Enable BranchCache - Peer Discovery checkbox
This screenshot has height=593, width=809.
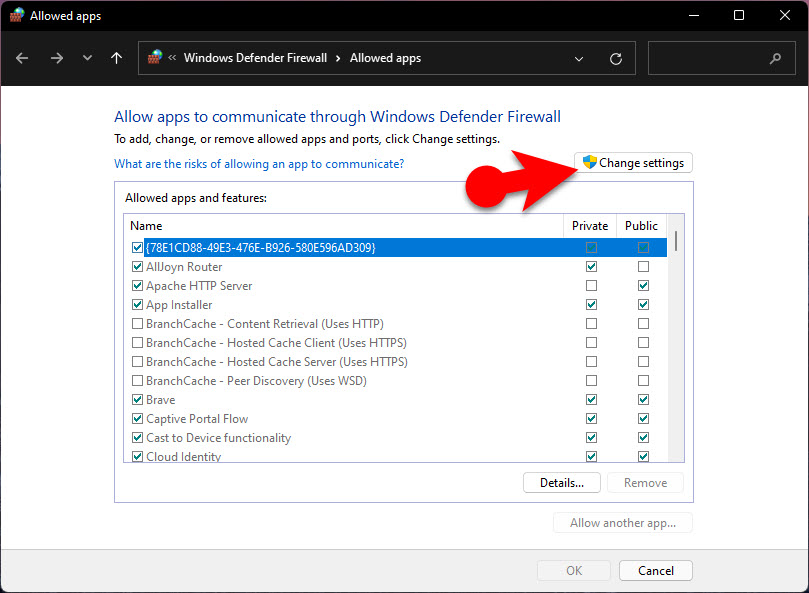[x=137, y=381]
